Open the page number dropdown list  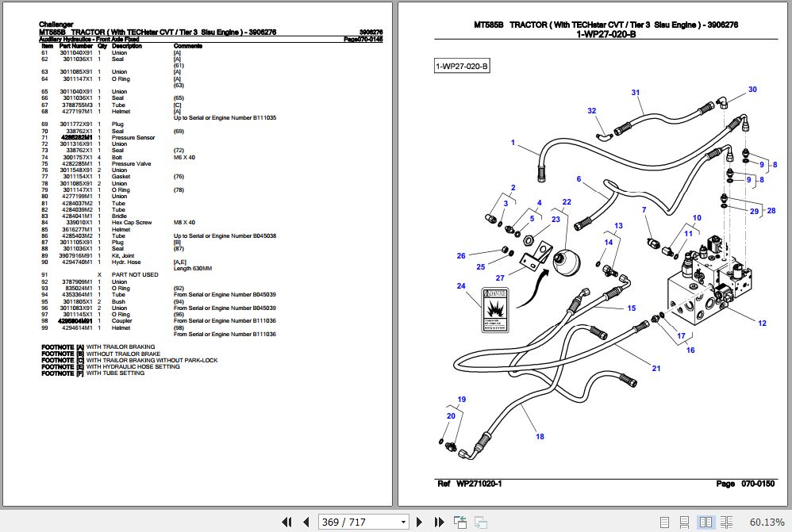(x=405, y=522)
